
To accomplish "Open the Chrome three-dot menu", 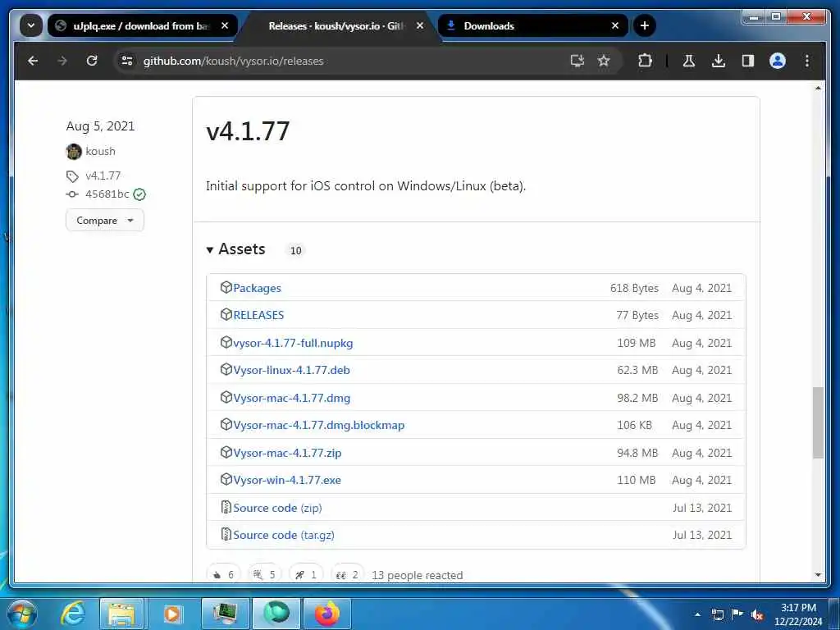I will 807,61.
